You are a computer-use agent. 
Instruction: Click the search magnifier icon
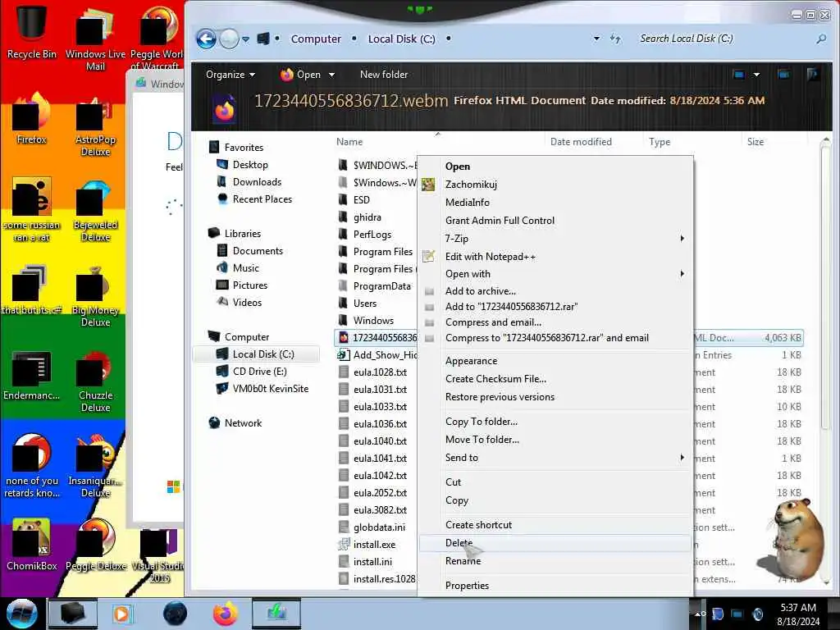[821, 39]
